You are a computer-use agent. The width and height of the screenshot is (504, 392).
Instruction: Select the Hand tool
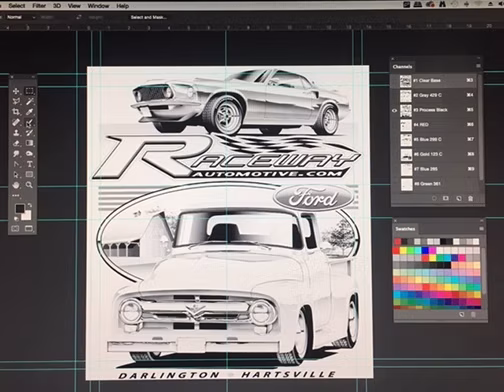[x=16, y=185]
